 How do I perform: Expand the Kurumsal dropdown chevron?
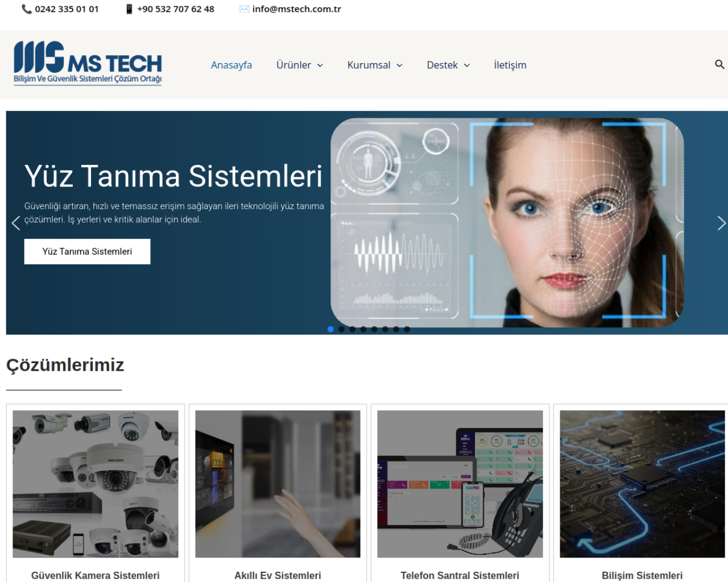point(399,65)
